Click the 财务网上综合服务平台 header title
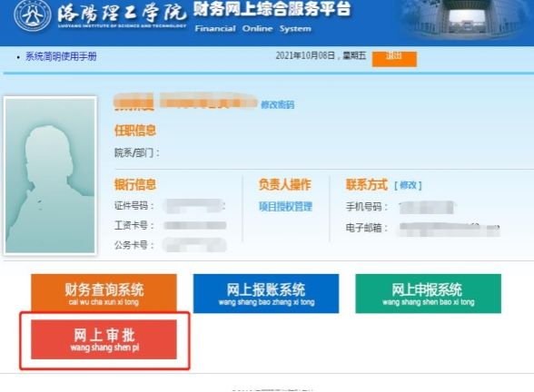 tap(272, 9)
